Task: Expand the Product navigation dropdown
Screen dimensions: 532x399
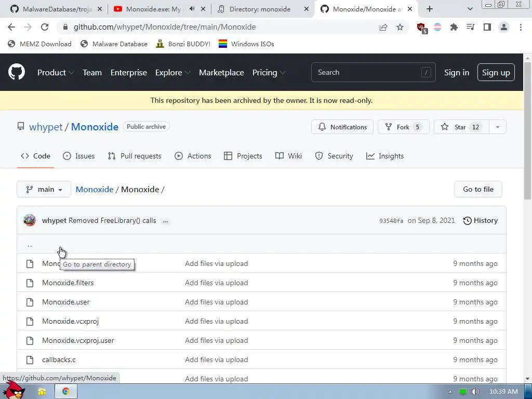Action: (56, 73)
